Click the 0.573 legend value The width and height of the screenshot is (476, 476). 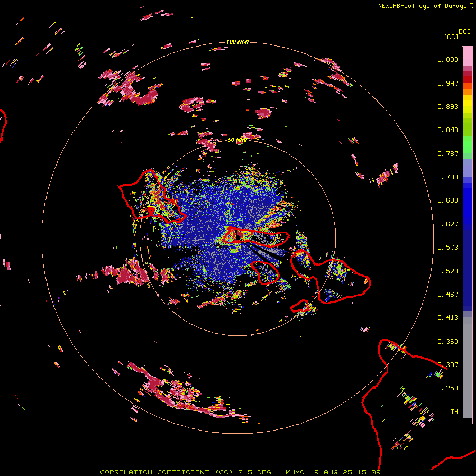point(448,248)
